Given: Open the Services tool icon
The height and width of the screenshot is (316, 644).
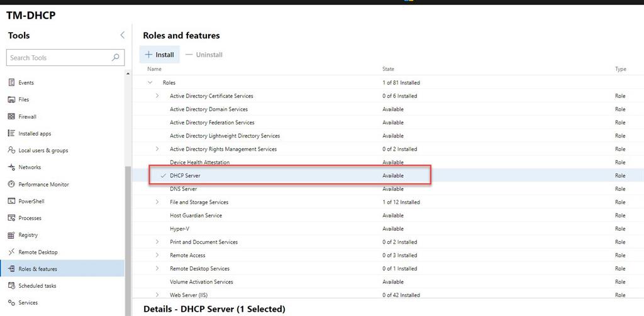Looking at the screenshot, I should [11, 302].
